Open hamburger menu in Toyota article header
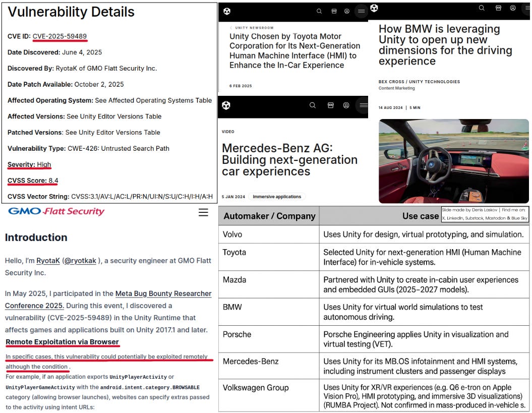The width and height of the screenshot is (532, 413). point(362,11)
